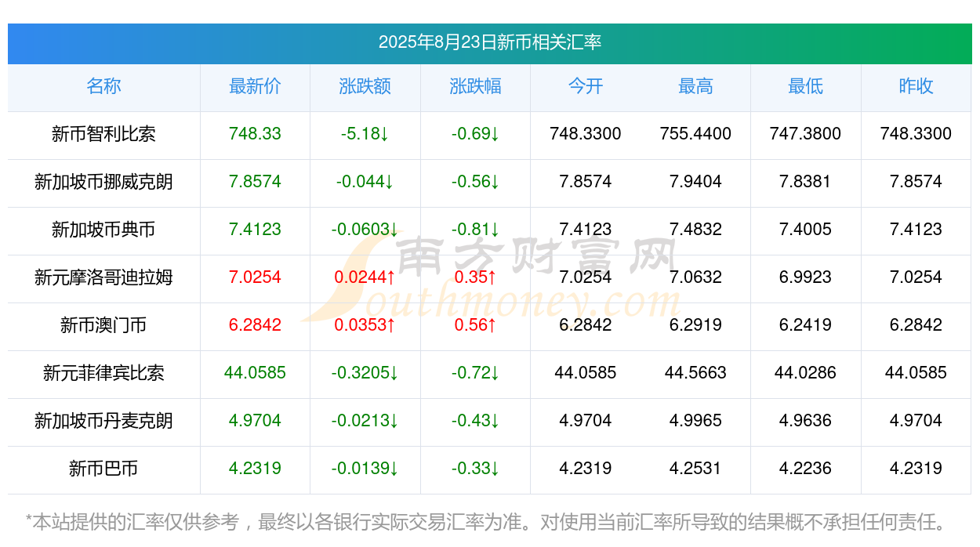This screenshot has width=980, height=547.
Task: Click change percent -0.81↓
Action: tap(475, 230)
